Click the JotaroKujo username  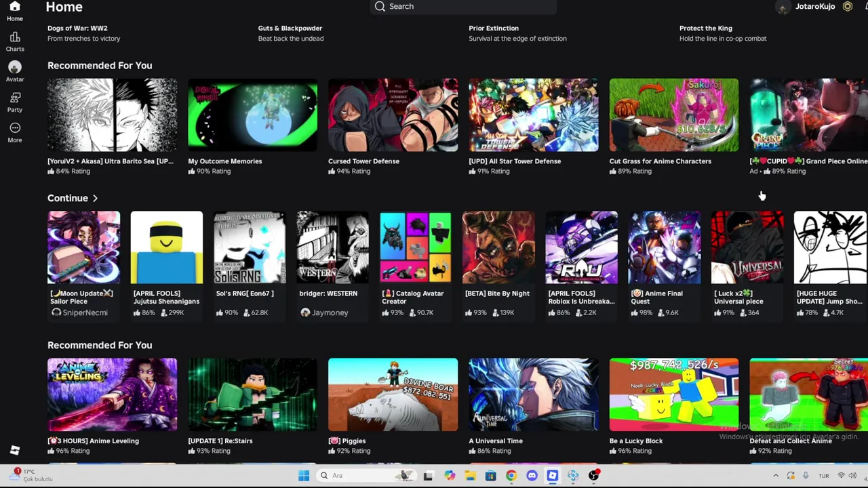point(815,6)
